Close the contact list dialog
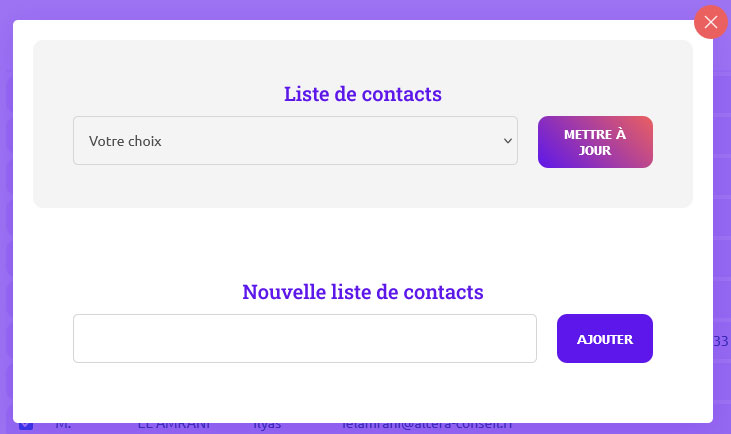 point(711,22)
